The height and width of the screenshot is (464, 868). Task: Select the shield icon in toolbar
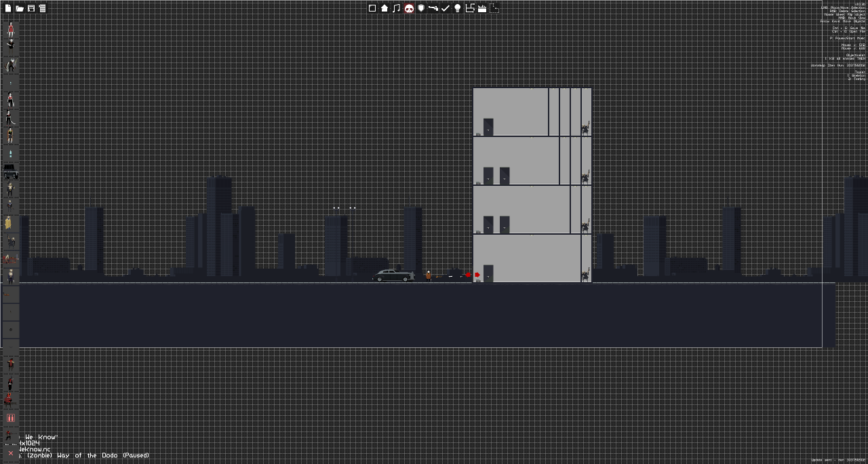[421, 8]
